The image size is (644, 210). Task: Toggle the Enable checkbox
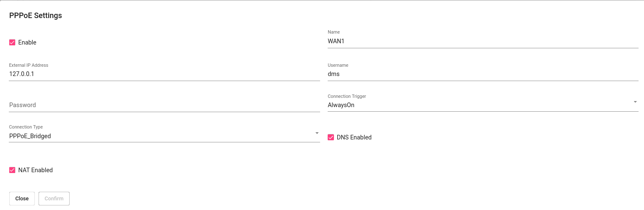(x=12, y=42)
